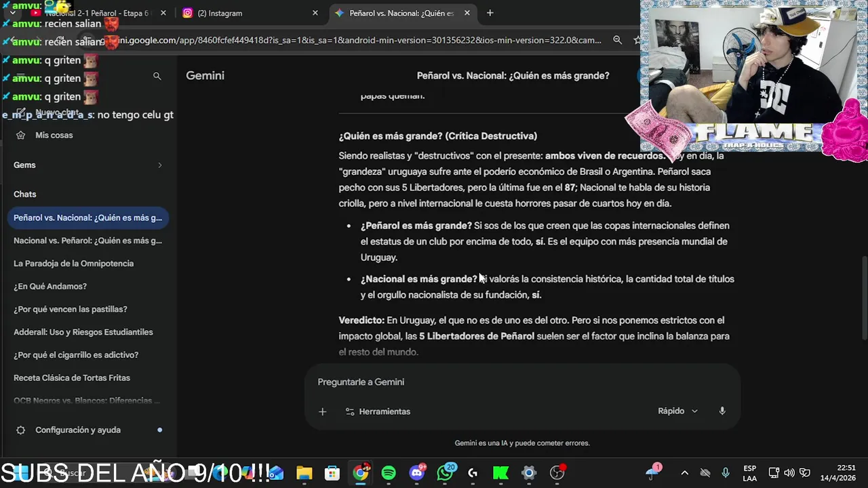Open Discord from the taskbar
Image resolution: width=868 pixels, height=488 pixels.
tap(417, 472)
